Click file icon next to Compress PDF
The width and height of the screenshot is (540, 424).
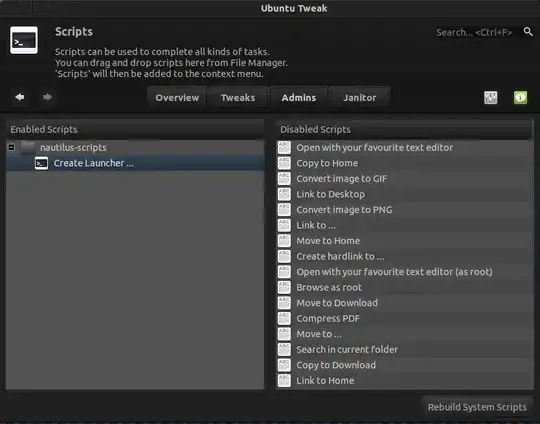point(284,318)
